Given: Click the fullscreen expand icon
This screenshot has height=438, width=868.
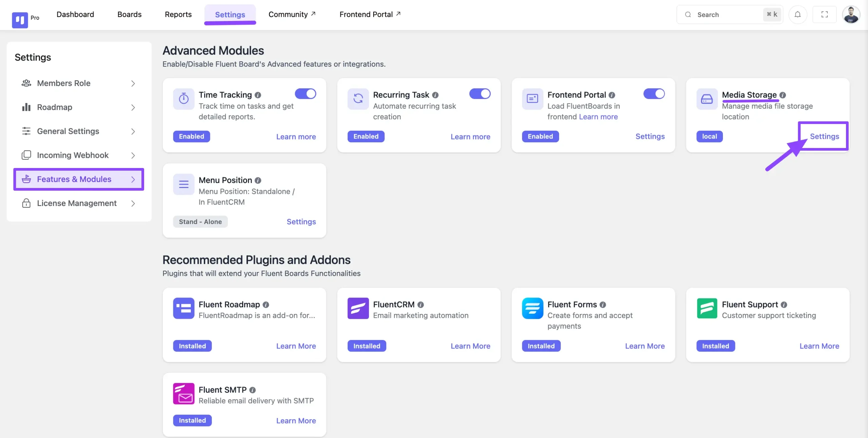Looking at the screenshot, I should (824, 15).
